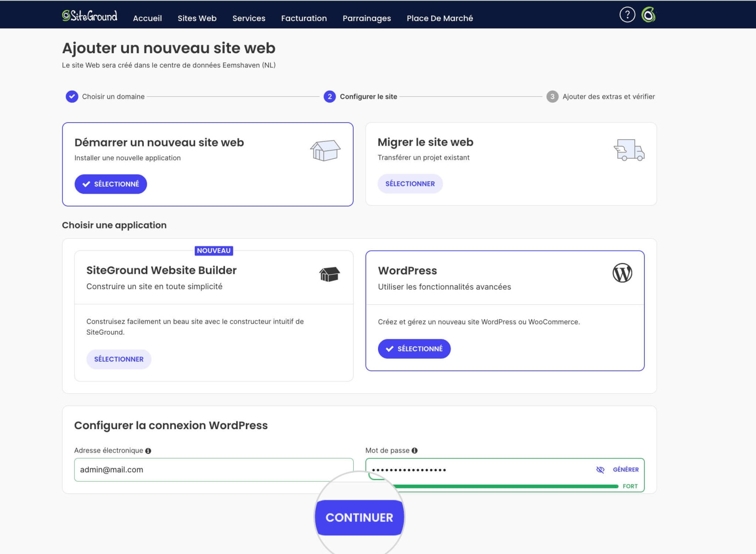Click the Migrer le site web heading
This screenshot has height=554, width=756.
tap(425, 142)
